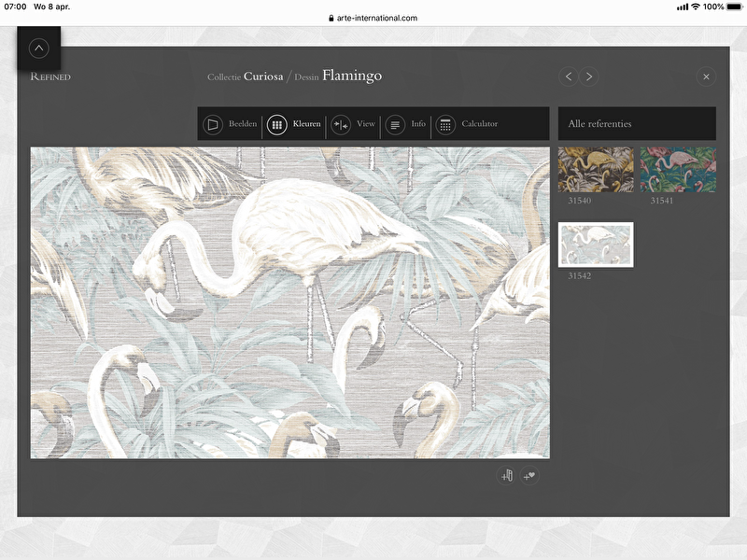Open the Calculator tab label
The image size is (747, 560).
tap(480, 124)
